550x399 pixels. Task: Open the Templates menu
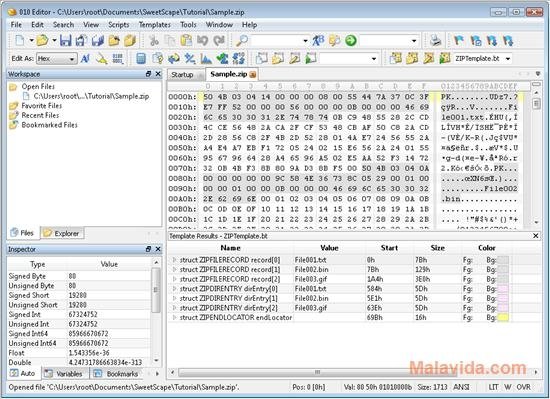[155, 25]
